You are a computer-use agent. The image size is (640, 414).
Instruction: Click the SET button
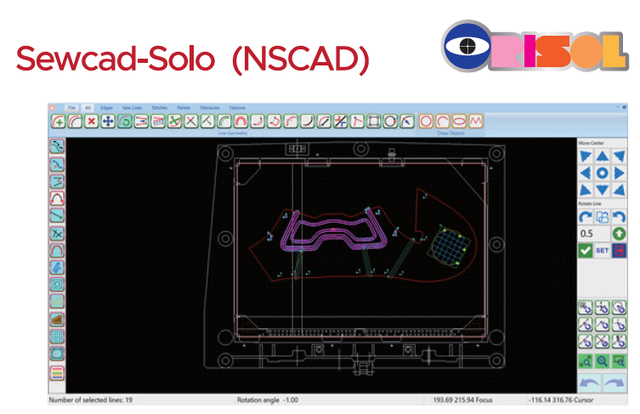[602, 250]
